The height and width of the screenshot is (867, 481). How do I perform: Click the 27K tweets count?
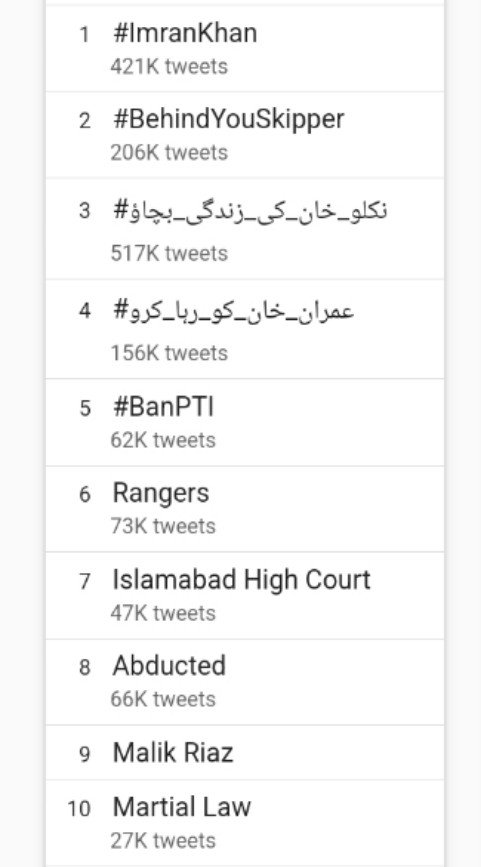point(163,841)
